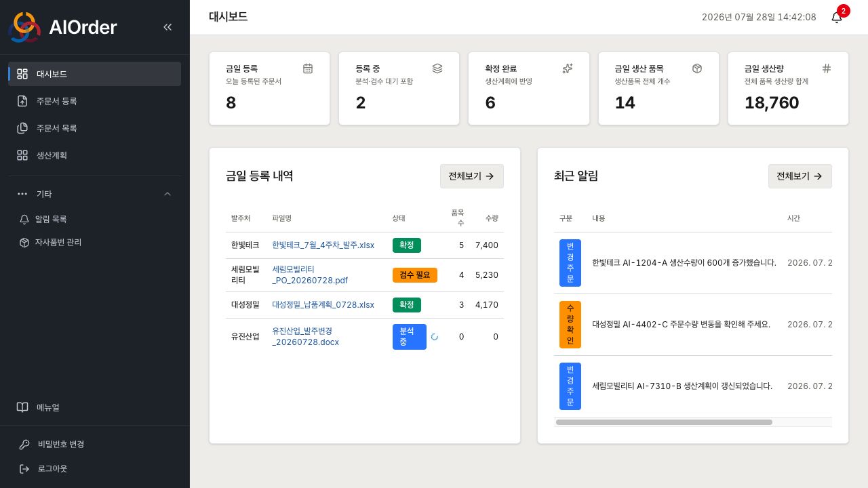868x488 pixels.
Task: Click 로그아웃 to sign out
Action: (94, 469)
